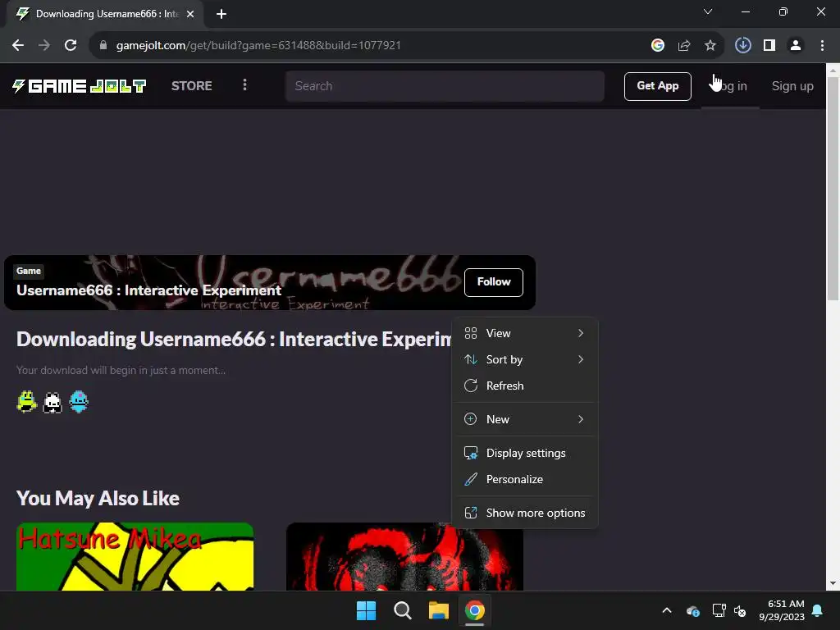Open the three-dot menu beside STORE
The image size is (840, 630).
coord(244,84)
